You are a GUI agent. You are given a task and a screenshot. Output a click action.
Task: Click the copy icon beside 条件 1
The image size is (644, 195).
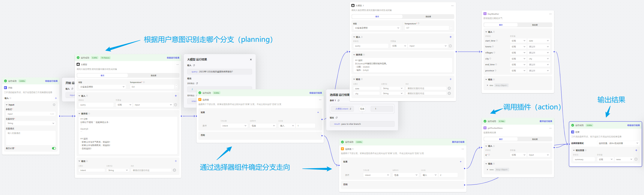[x=338, y=101]
